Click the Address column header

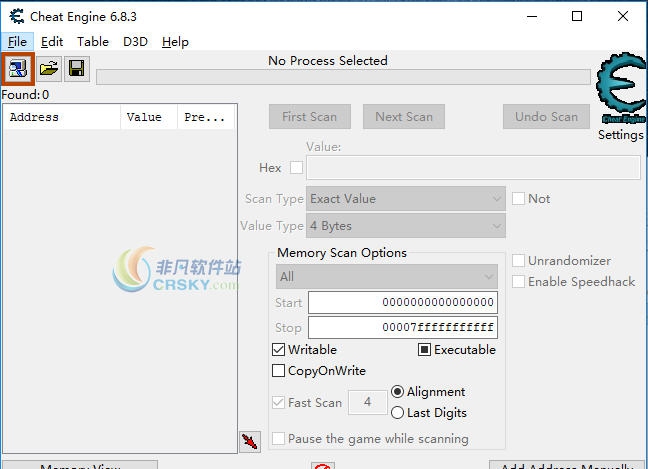[x=62, y=117]
